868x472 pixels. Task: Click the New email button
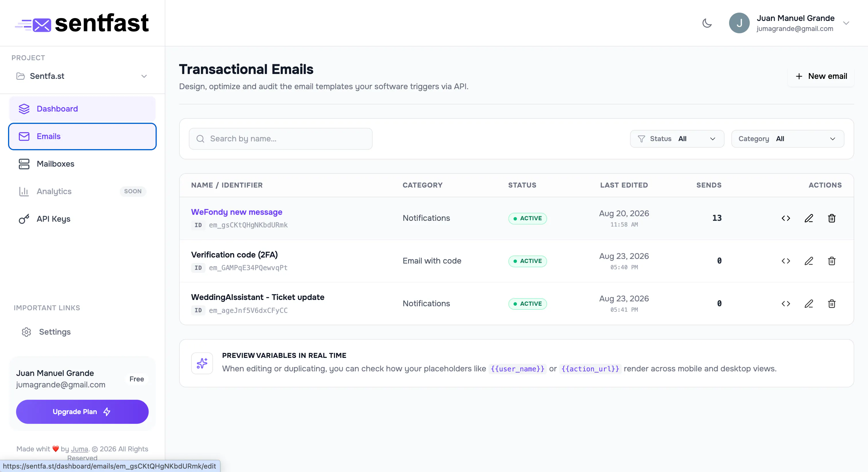pyautogui.click(x=821, y=76)
